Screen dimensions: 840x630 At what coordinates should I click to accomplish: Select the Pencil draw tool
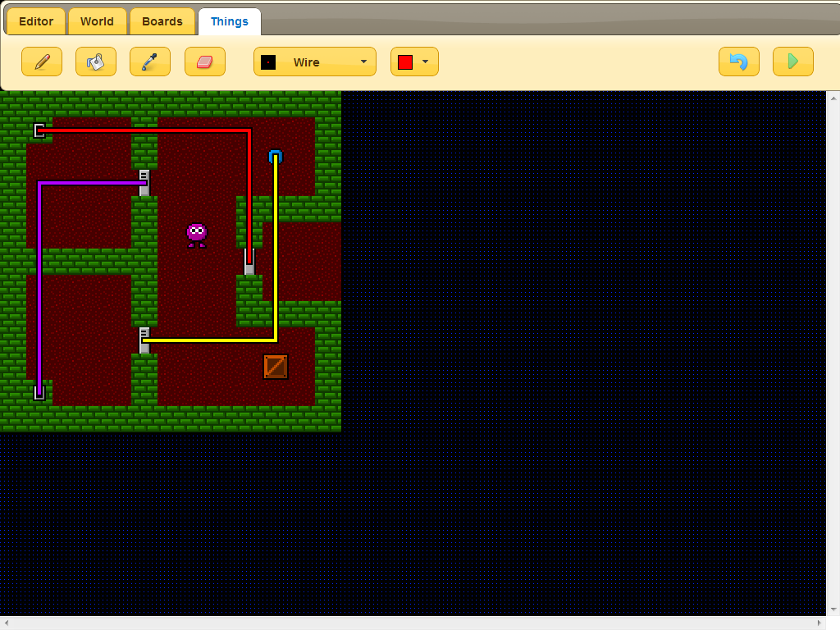(x=42, y=62)
